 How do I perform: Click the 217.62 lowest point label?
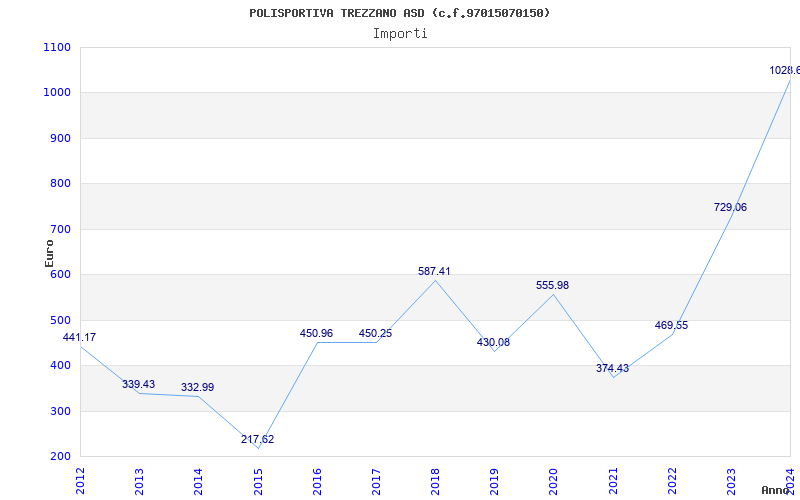[257, 440]
